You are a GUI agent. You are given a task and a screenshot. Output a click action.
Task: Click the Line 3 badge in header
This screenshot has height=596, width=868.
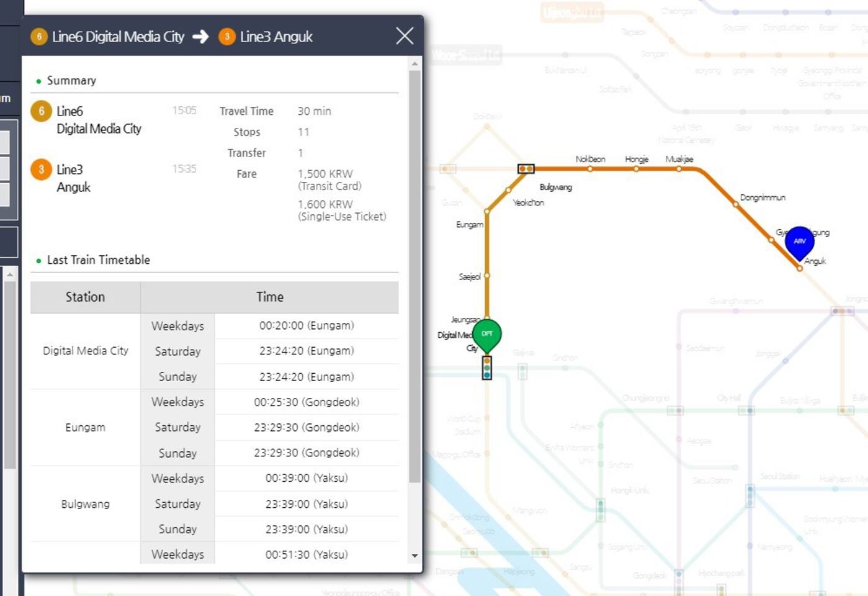[227, 37]
